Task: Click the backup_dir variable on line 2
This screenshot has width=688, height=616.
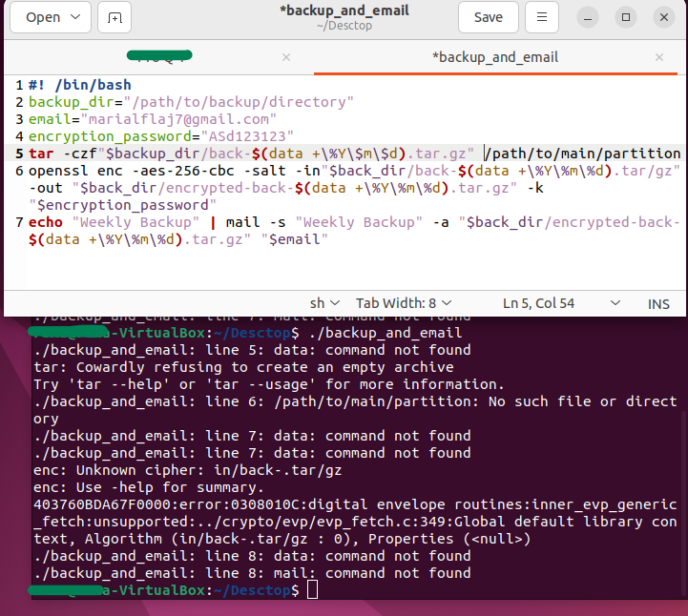Action: 71,102
